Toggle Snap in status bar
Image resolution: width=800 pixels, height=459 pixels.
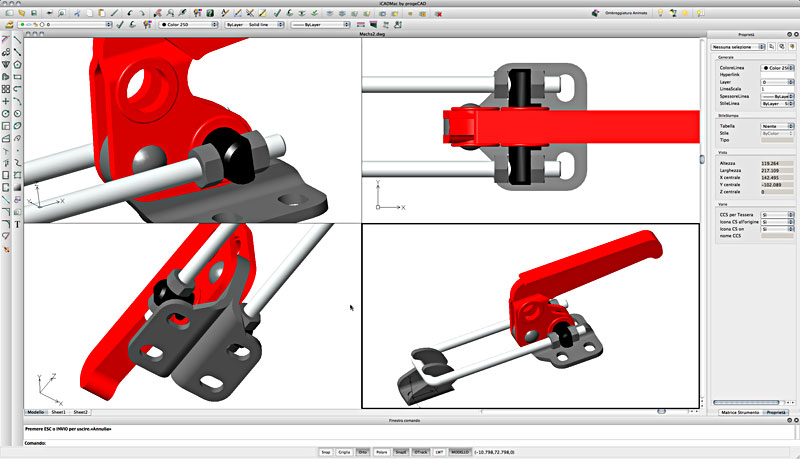326,452
